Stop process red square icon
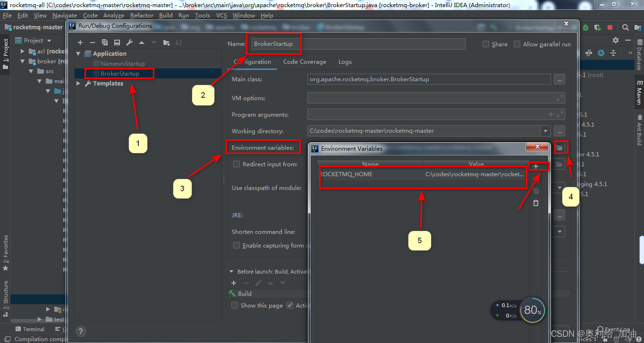The image size is (644, 343). 610,27
